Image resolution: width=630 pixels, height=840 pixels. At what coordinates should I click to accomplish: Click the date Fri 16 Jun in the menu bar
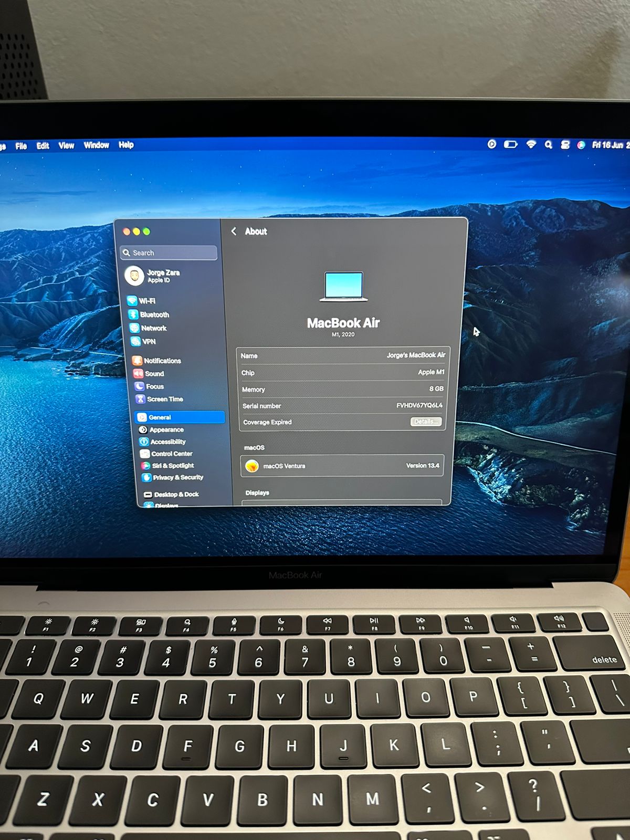tap(608, 145)
